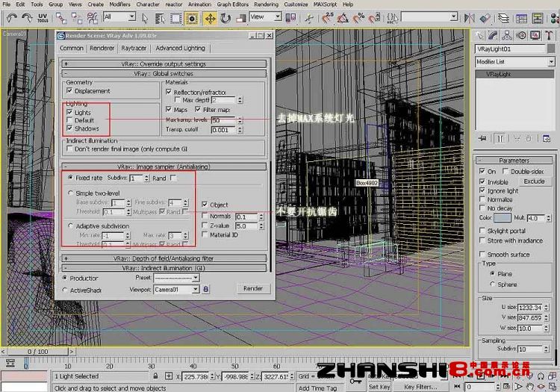Toggle Reflection/refraction checkbox
The height and width of the screenshot is (392, 560).
click(169, 92)
